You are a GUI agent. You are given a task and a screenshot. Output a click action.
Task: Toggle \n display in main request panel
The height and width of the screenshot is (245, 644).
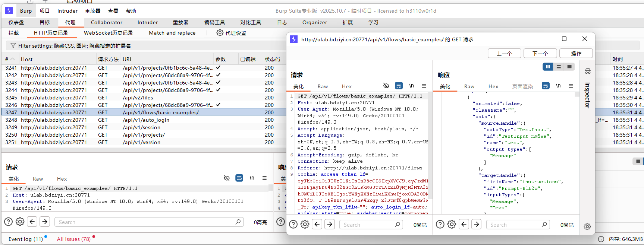click(252, 178)
